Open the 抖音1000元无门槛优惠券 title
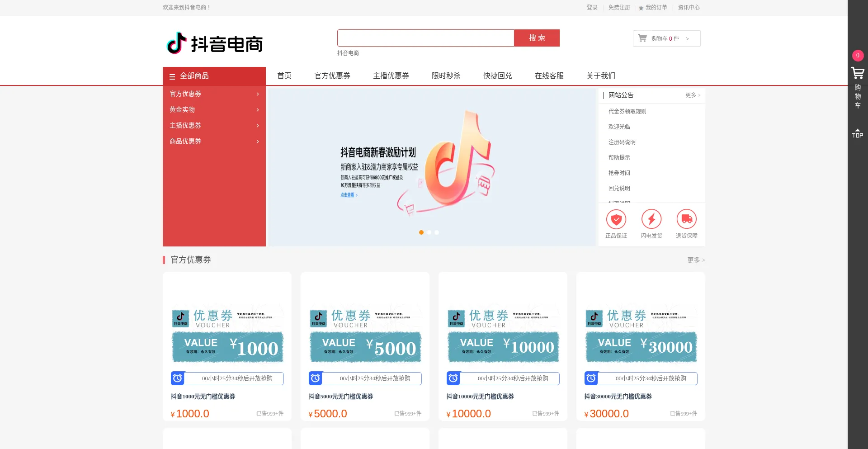This screenshot has width=868, height=449. (203, 397)
